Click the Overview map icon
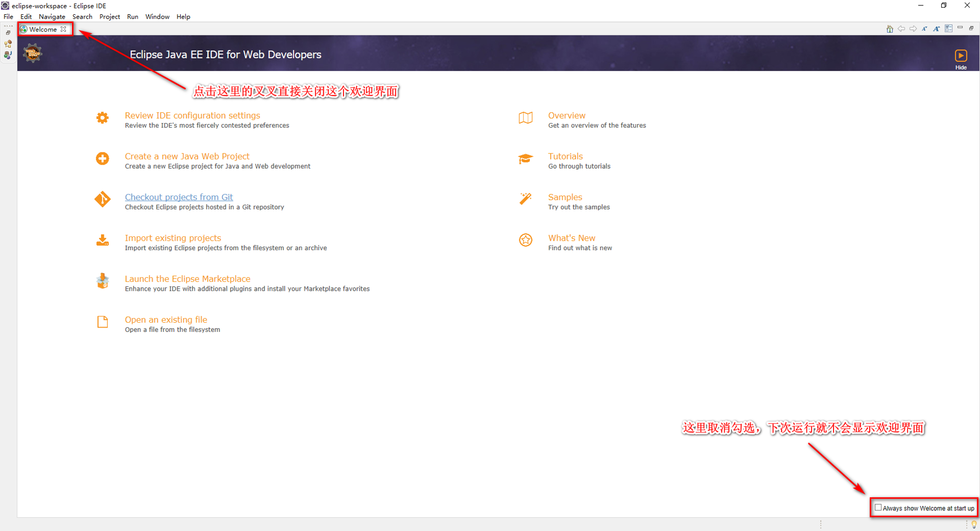Viewport: 980px width, 531px height. point(526,118)
